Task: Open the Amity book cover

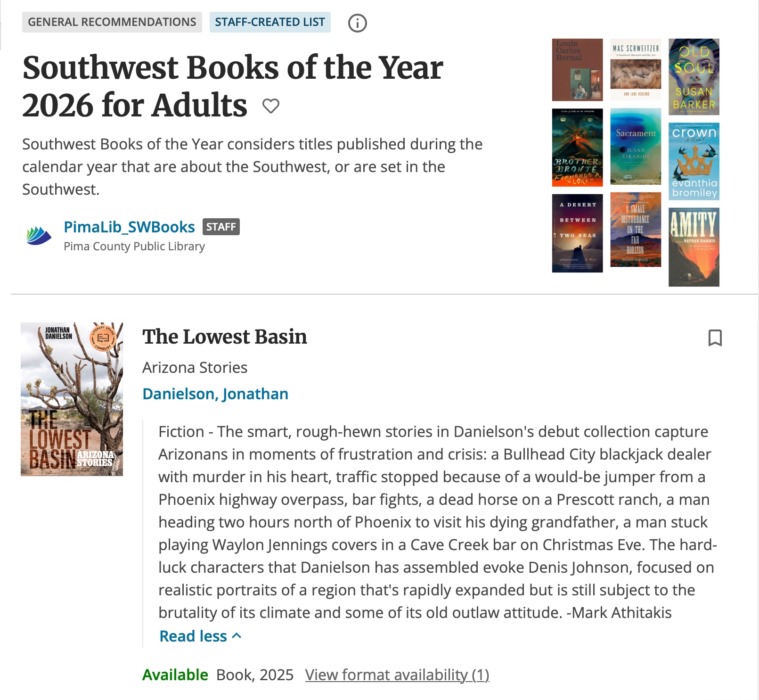Action: 694,247
